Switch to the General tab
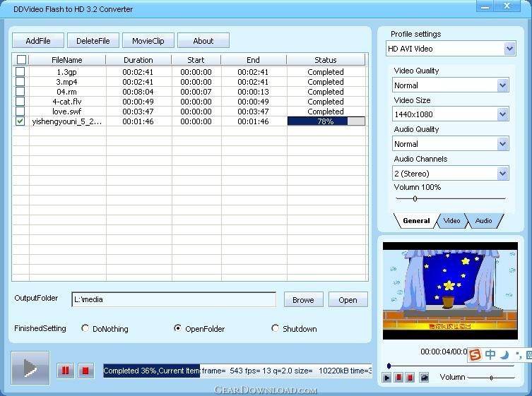 click(x=416, y=221)
